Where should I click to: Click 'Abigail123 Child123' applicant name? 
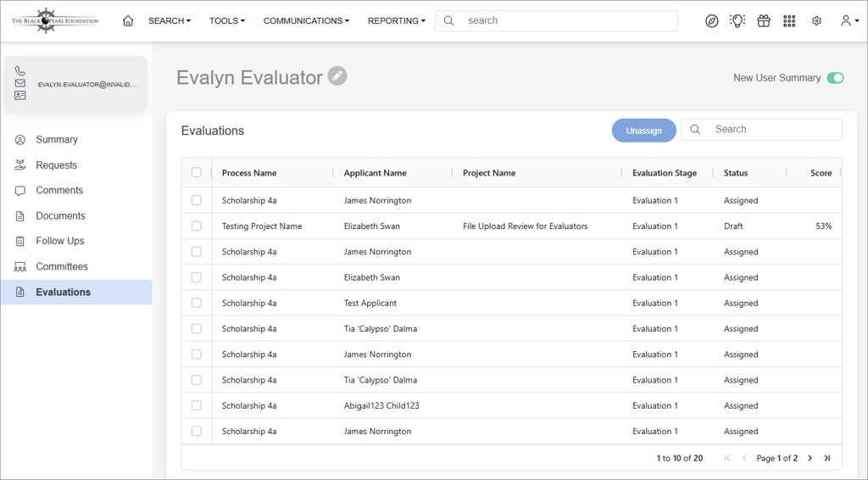click(x=381, y=405)
